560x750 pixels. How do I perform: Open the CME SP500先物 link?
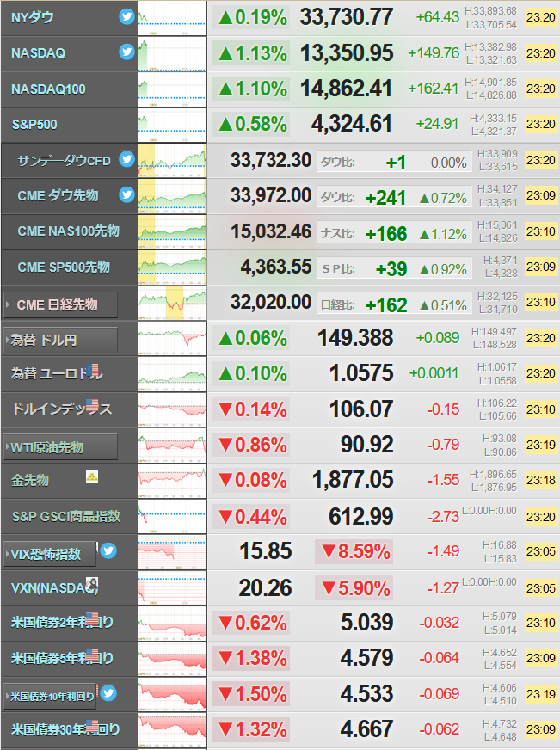[64, 267]
